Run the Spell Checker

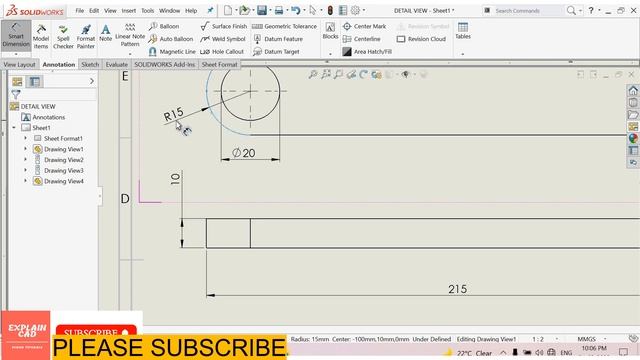coord(63,36)
